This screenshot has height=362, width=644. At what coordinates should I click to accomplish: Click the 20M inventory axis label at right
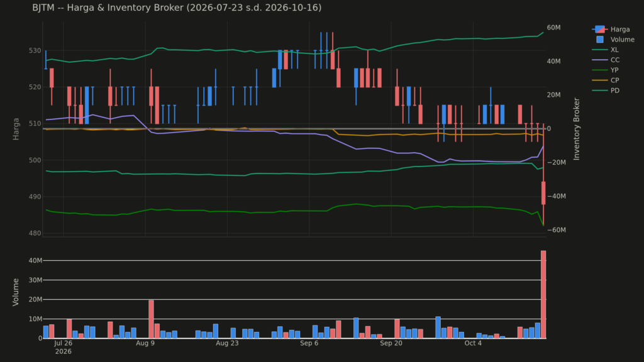[x=553, y=95]
